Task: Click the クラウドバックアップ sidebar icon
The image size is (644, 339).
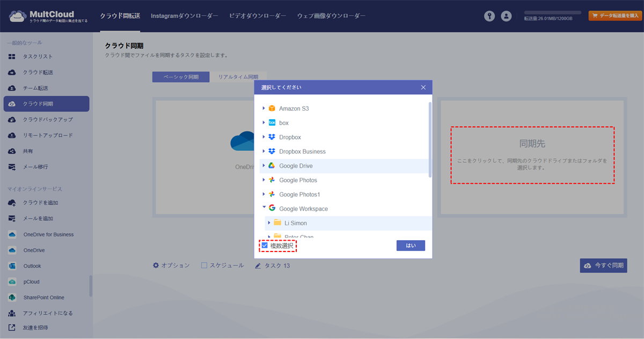Action: (12, 119)
